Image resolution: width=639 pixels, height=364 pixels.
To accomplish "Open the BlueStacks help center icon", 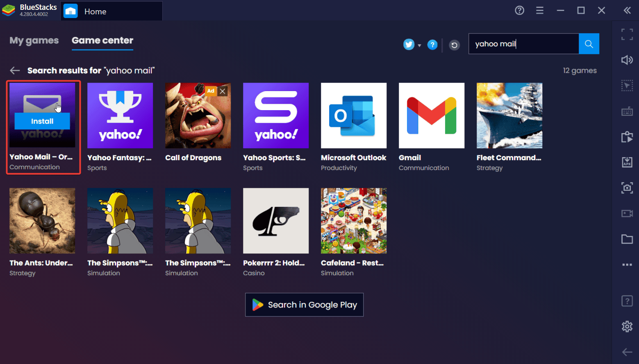I will pos(519,11).
